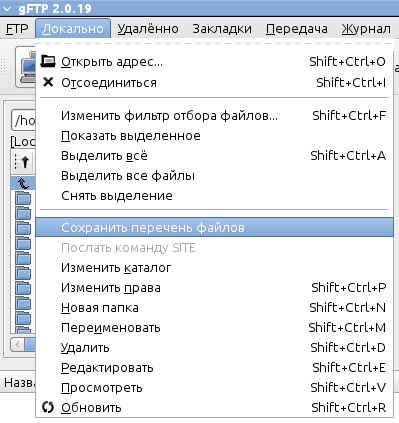This screenshot has height=423, width=399.
Task: Open the Журнал menu
Action: 366,29
